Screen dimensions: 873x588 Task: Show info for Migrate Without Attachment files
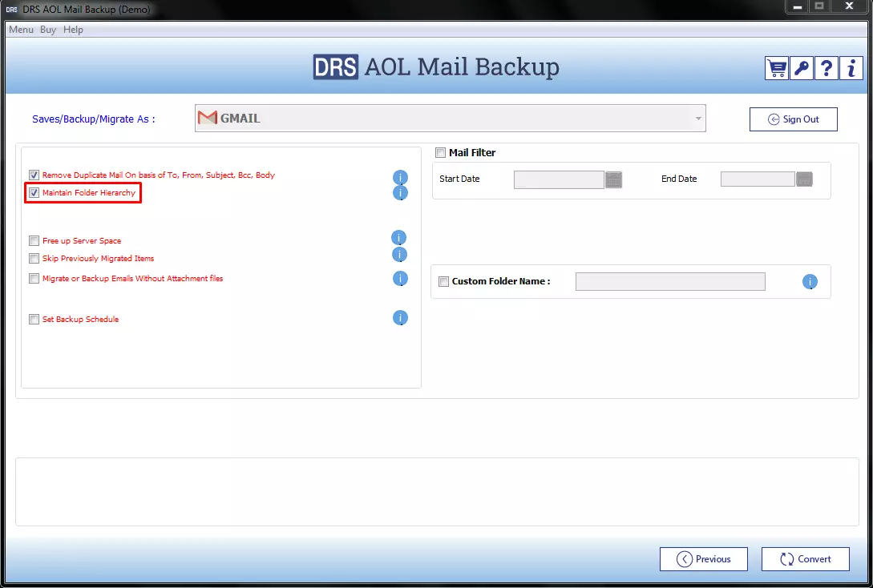pos(400,278)
